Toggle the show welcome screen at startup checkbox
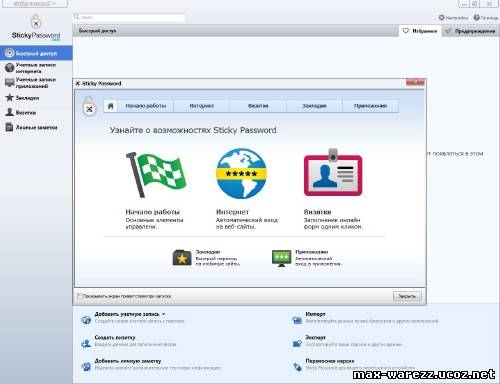The width and height of the screenshot is (500, 384). pos(79,296)
